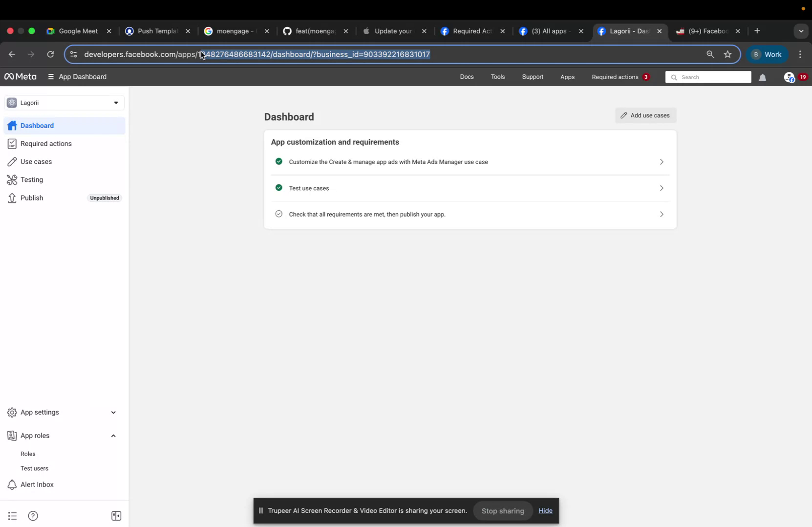Expand the Test use cases row chevron
This screenshot has width=812, height=527.
[x=662, y=188]
